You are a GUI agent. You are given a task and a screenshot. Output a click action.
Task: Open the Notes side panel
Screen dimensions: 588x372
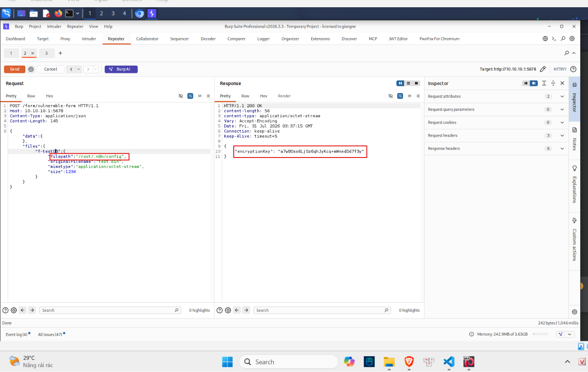pyautogui.click(x=574, y=138)
